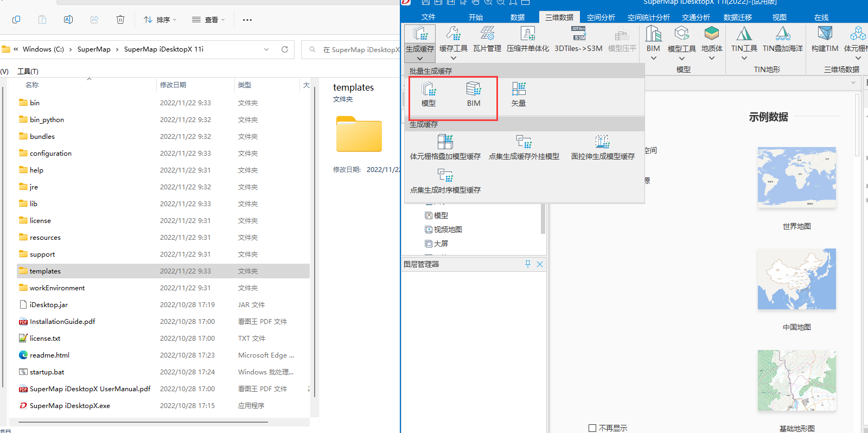Viewport: 868px width, 433px height.
Task: Click the share icon in Explorer toolbar
Action: click(94, 20)
